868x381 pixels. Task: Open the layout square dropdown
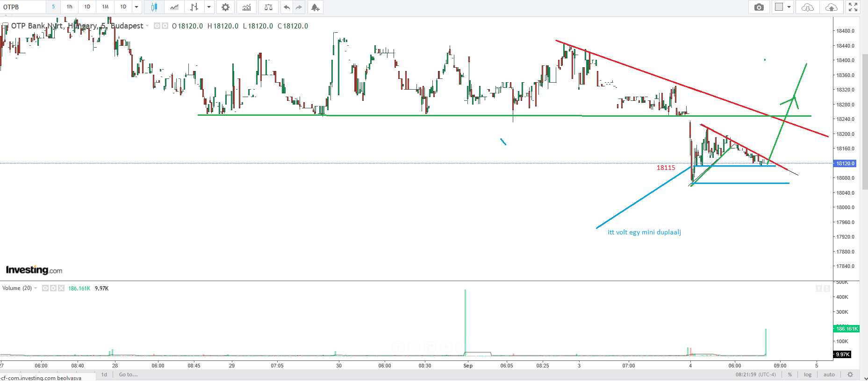(x=782, y=7)
